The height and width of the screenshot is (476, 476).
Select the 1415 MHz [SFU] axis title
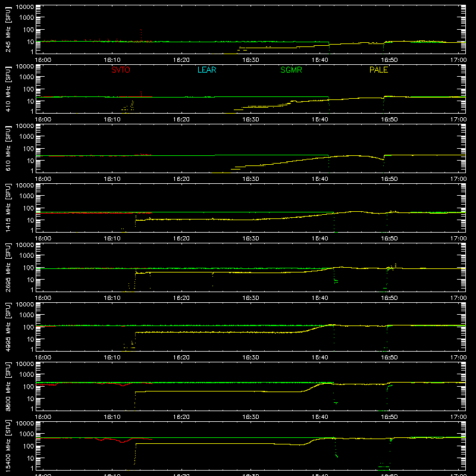click(x=8, y=208)
